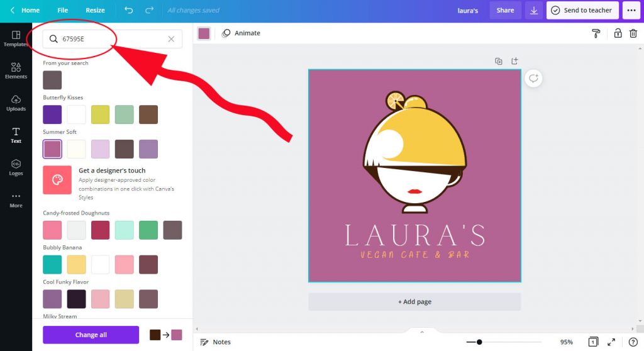Select beige swatch in Cool Funky Flavor
Viewport: 644px width, 351px height.
click(x=124, y=299)
